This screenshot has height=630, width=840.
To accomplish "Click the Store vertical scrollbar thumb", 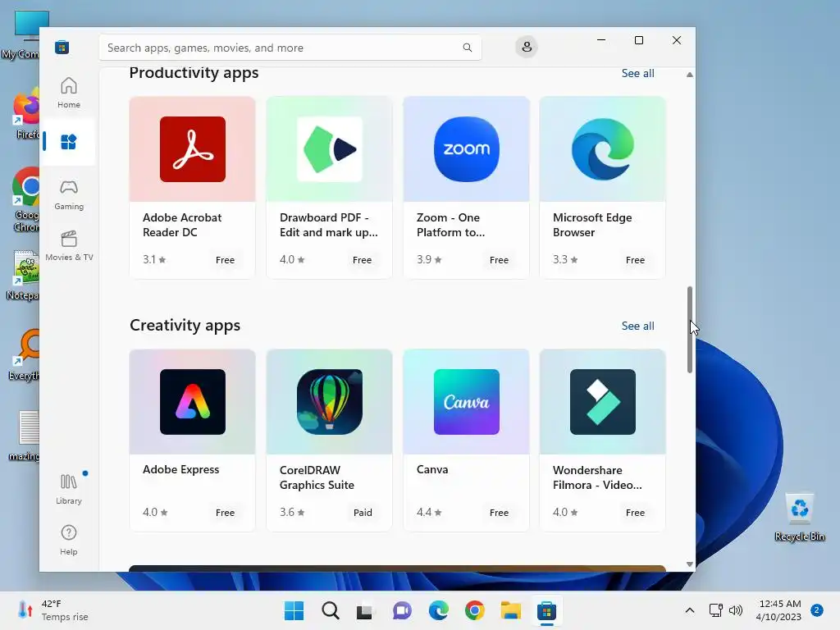I will tap(689, 330).
